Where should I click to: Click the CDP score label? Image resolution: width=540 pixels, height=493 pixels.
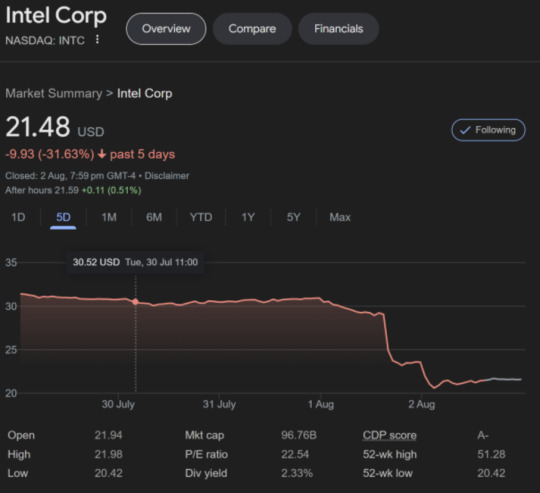point(390,436)
